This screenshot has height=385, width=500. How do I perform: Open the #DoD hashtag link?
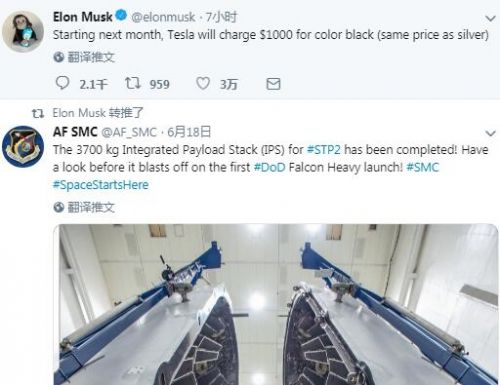click(x=270, y=167)
